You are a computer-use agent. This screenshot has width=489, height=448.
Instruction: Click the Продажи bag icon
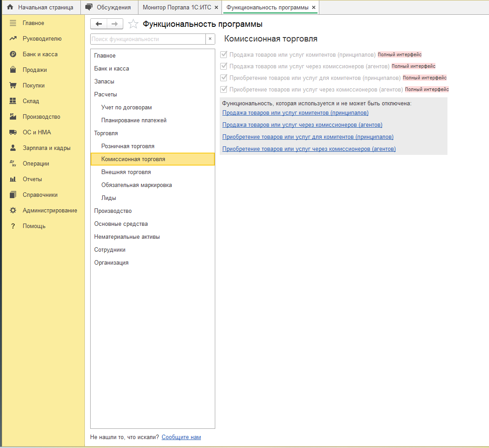(x=13, y=70)
